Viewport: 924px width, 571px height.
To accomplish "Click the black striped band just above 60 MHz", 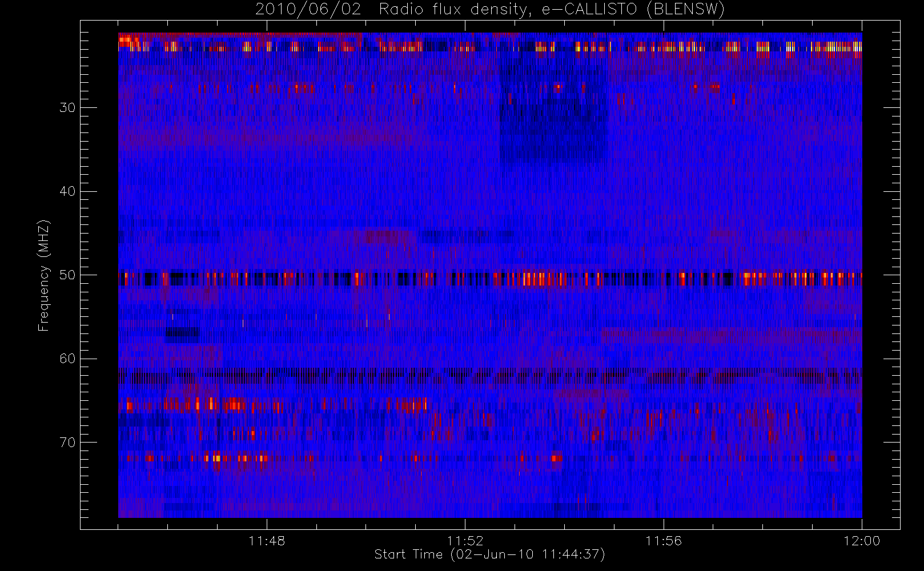I will click(x=490, y=376).
